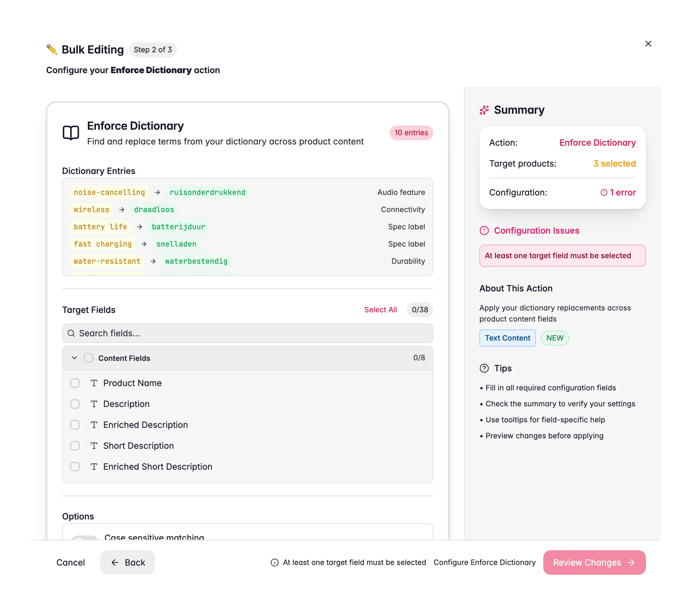Check the Product Name field
The image size is (692, 616).
75,383
